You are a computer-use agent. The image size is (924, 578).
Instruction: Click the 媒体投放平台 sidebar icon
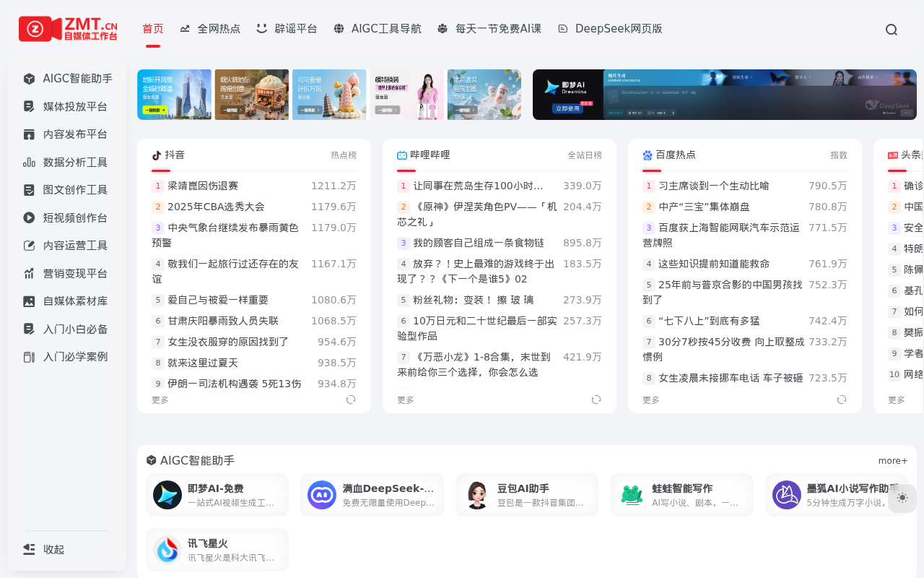[x=29, y=107]
